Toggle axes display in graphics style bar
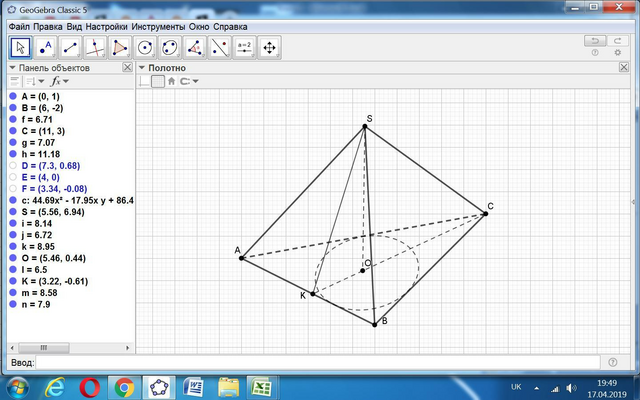Image resolution: width=640 pixels, height=400 pixels. [x=144, y=81]
